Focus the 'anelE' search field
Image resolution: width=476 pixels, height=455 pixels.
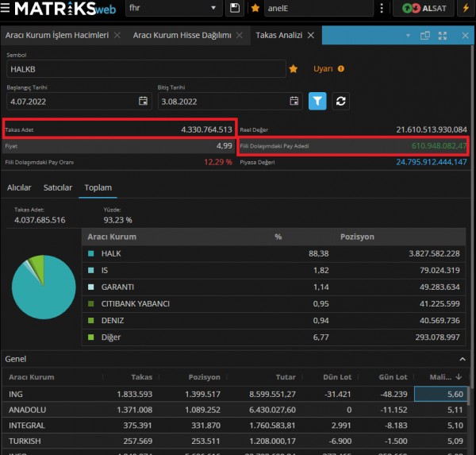click(x=318, y=8)
